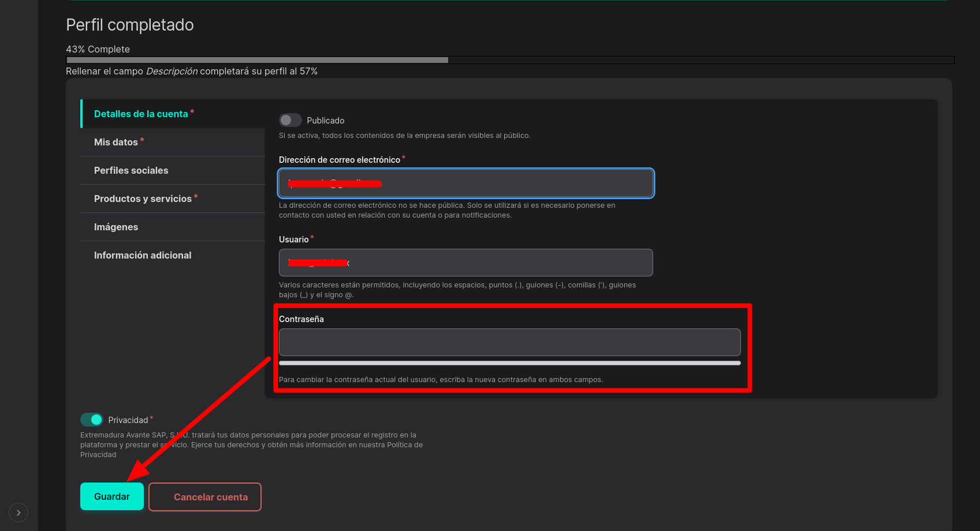The image size is (980, 531).
Task: Open the Detalles de la cuenta tab
Action: point(141,114)
